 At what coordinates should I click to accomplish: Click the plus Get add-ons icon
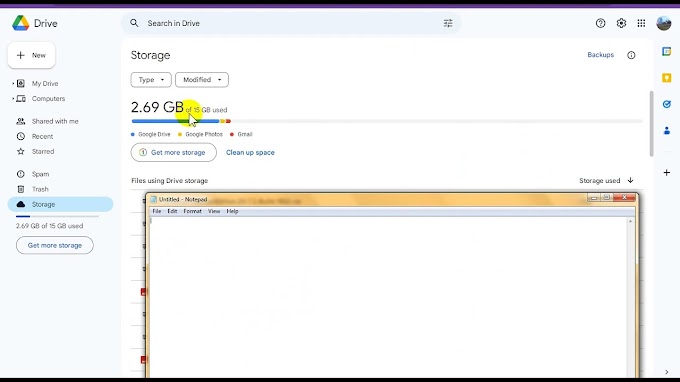coord(667,173)
